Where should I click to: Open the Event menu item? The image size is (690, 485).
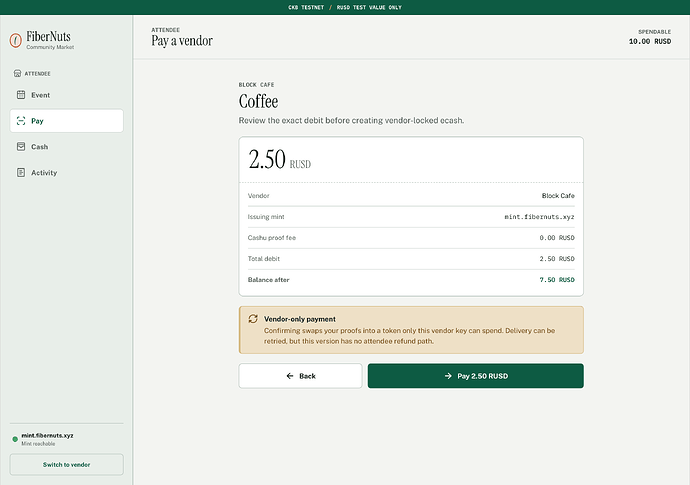pyautogui.click(x=66, y=95)
